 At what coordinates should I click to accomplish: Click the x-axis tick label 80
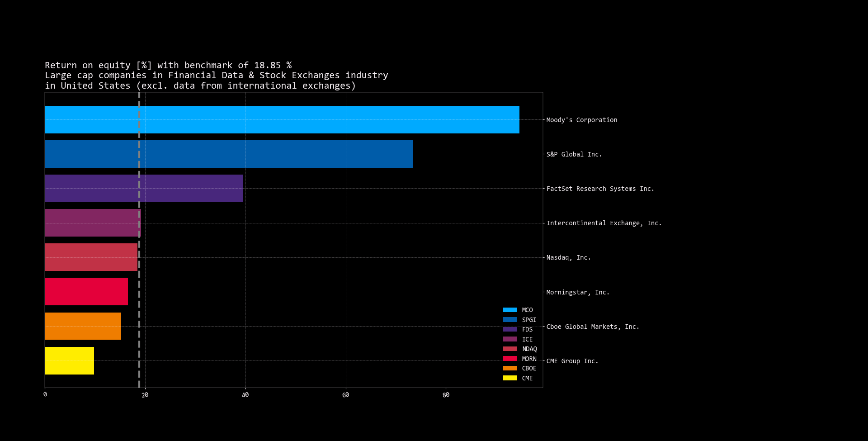[x=446, y=395]
